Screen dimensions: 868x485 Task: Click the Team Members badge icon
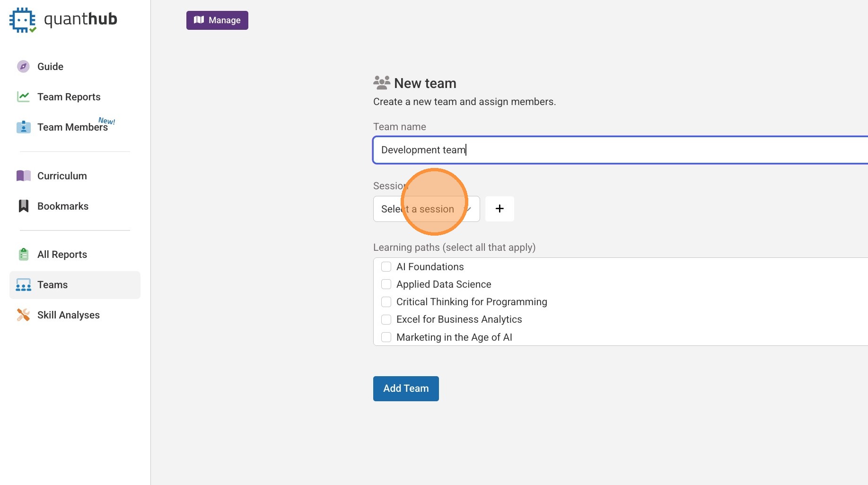click(23, 127)
